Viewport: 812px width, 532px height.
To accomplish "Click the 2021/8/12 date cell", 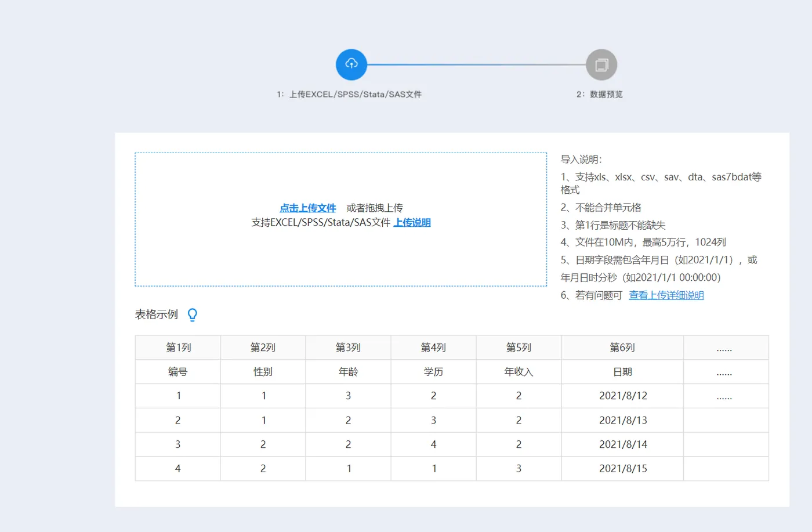I will pyautogui.click(x=622, y=396).
